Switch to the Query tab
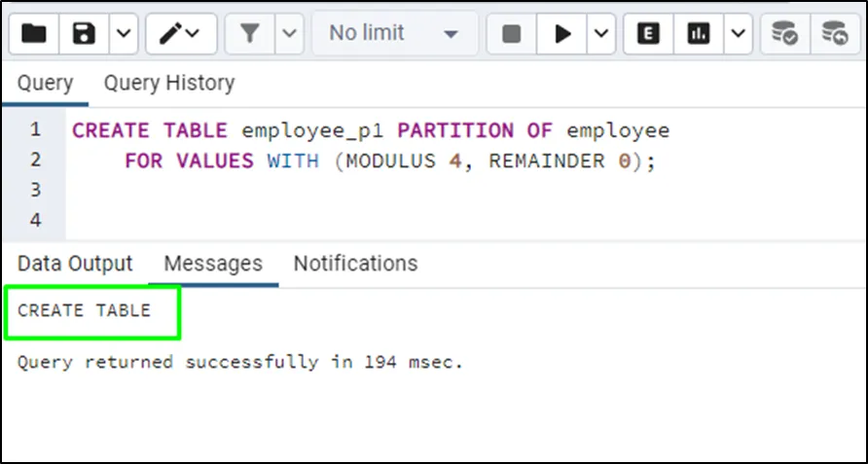 click(45, 83)
